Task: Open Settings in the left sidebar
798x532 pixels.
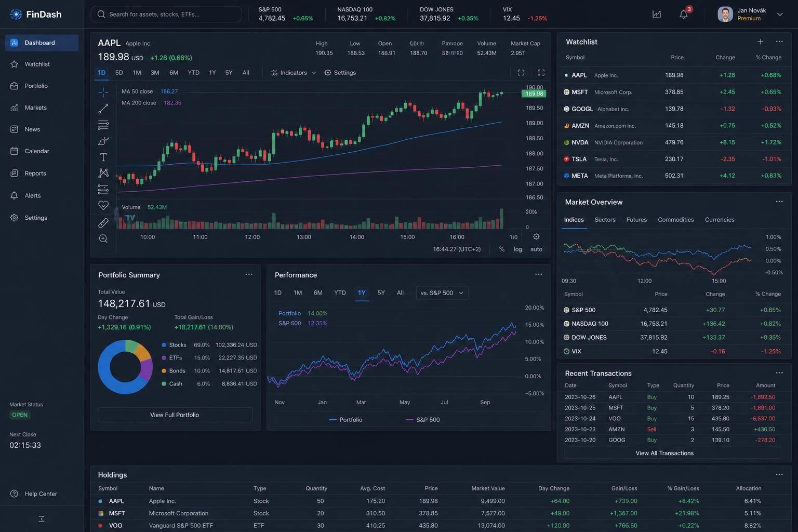Action: click(x=42, y=218)
